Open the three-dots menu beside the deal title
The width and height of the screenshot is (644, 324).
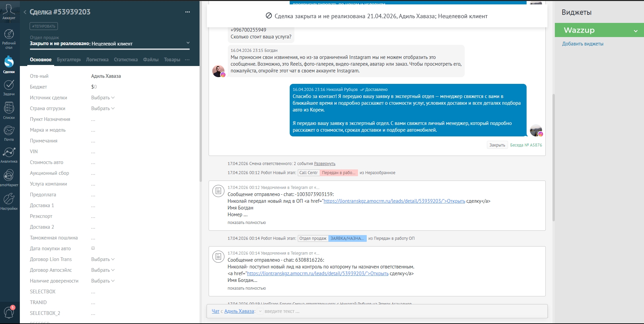click(x=187, y=12)
